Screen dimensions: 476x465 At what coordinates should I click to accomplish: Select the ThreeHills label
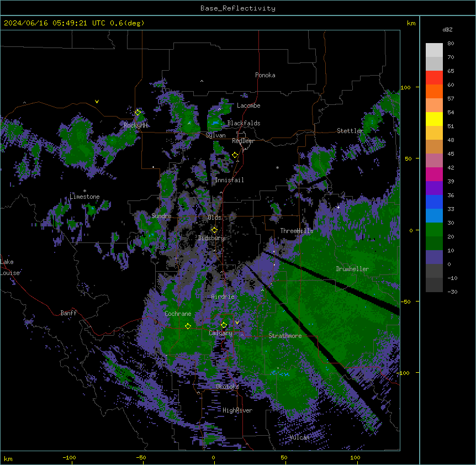click(297, 231)
